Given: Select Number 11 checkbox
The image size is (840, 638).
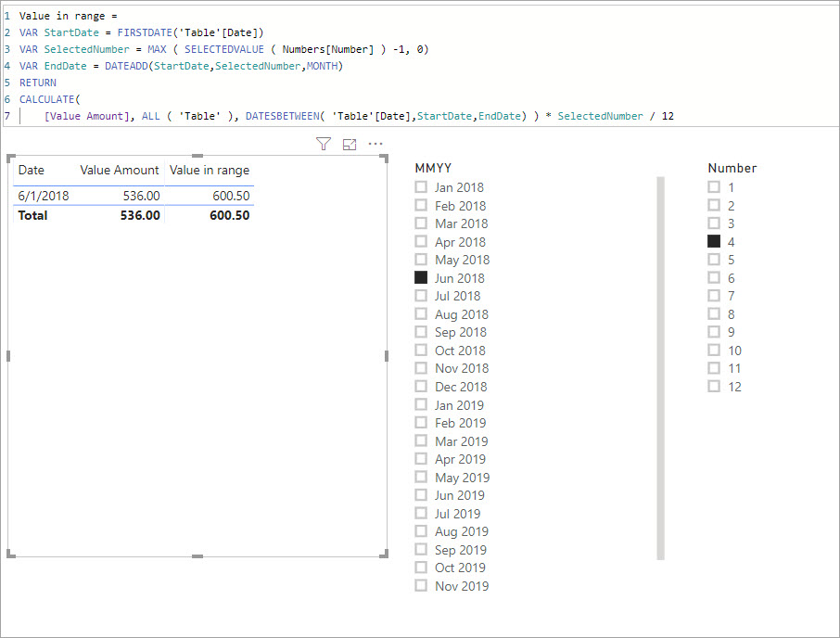Looking at the screenshot, I should 714,368.
